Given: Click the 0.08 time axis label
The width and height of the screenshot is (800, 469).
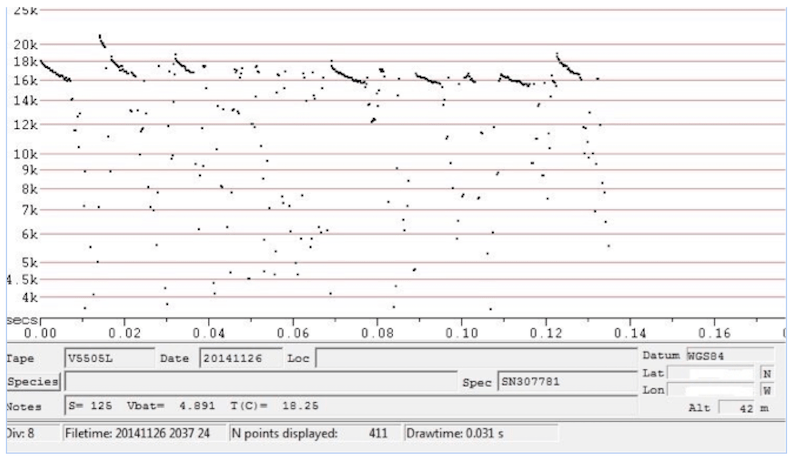Looking at the screenshot, I should click(378, 331).
